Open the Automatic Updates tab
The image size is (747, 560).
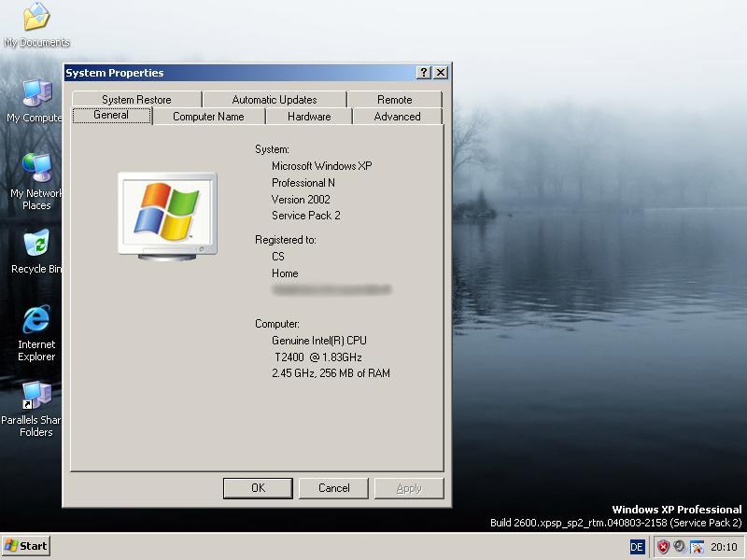point(275,100)
